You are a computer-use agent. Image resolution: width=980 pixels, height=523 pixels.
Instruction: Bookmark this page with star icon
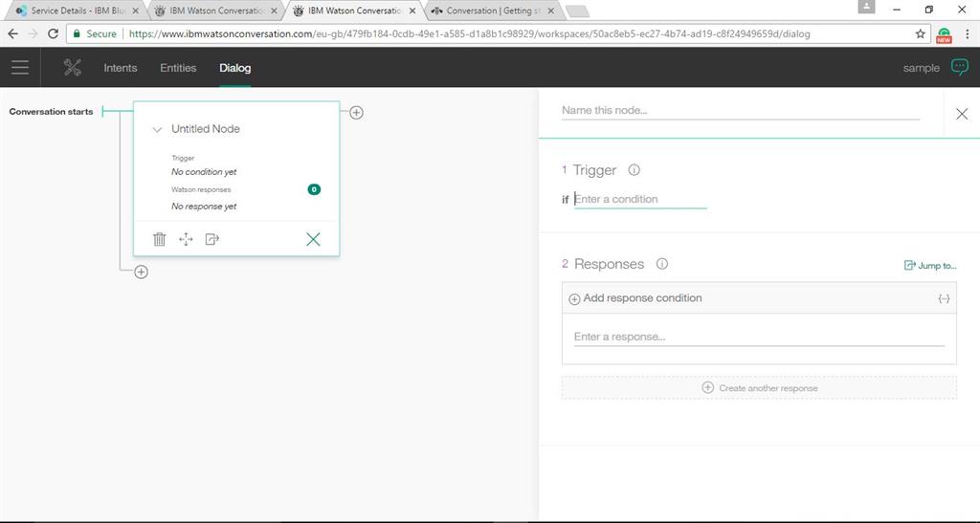click(x=920, y=33)
